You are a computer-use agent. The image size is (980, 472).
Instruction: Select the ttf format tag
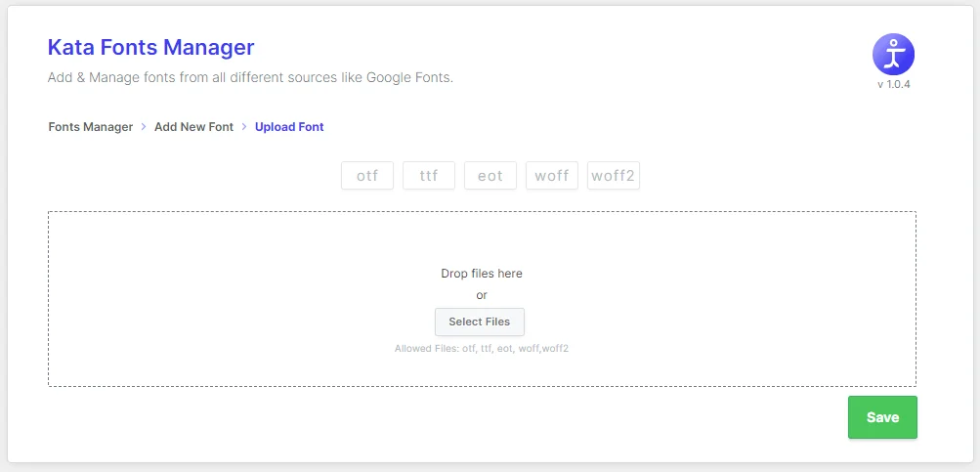click(429, 176)
